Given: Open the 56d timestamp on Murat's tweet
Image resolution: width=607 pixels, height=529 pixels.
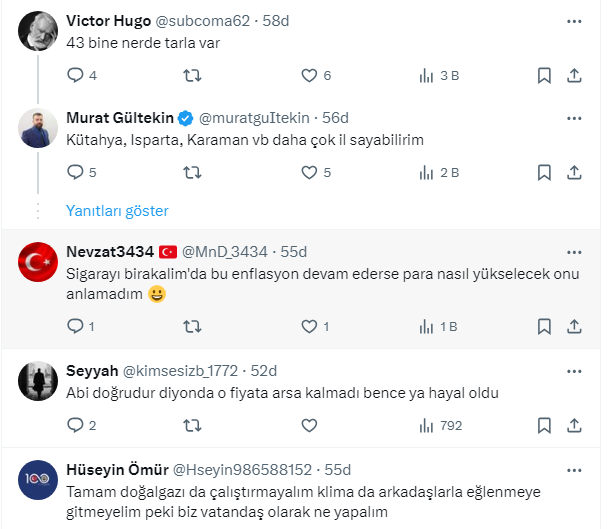Looking at the screenshot, I should 335,116.
